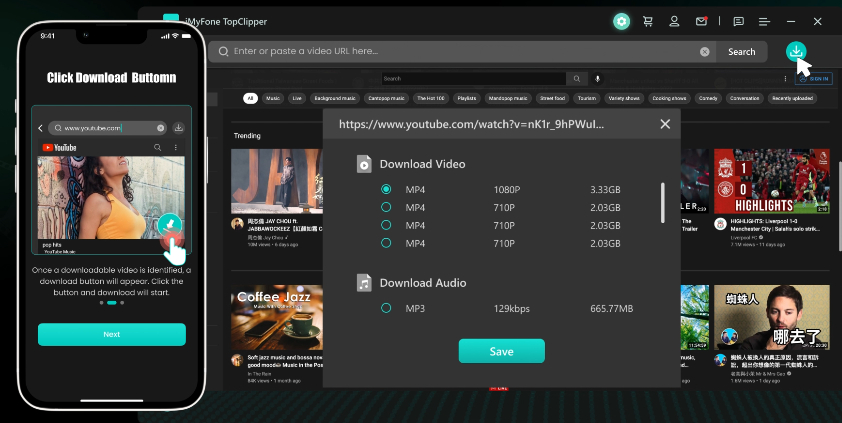This screenshot has height=423, width=842.
Task: Open the YouTube three-dot options menu
Action: (x=786, y=79)
